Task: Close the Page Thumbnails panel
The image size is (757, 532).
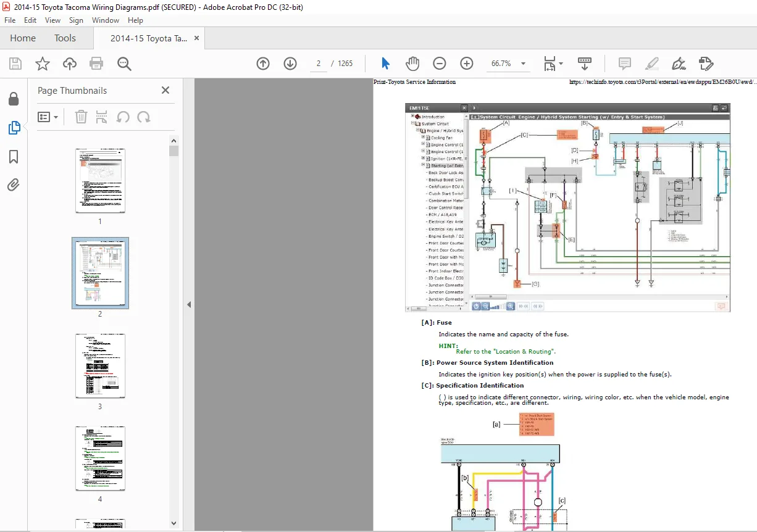Action: click(165, 90)
